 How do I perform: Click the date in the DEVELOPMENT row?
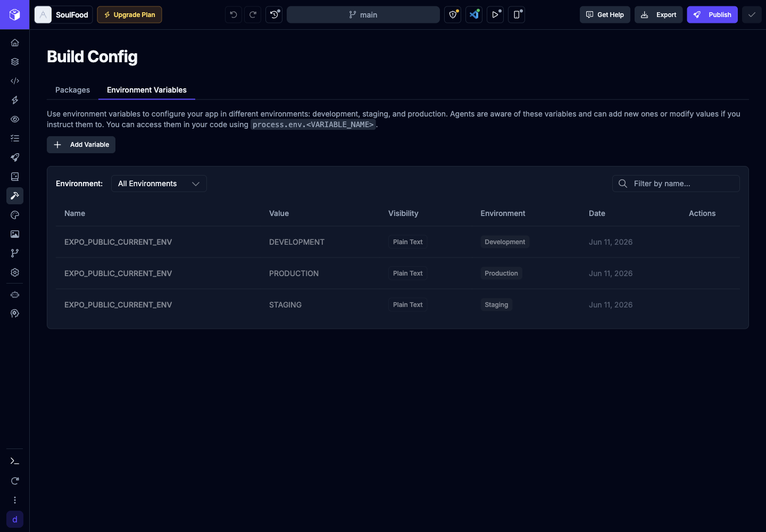[611, 242]
